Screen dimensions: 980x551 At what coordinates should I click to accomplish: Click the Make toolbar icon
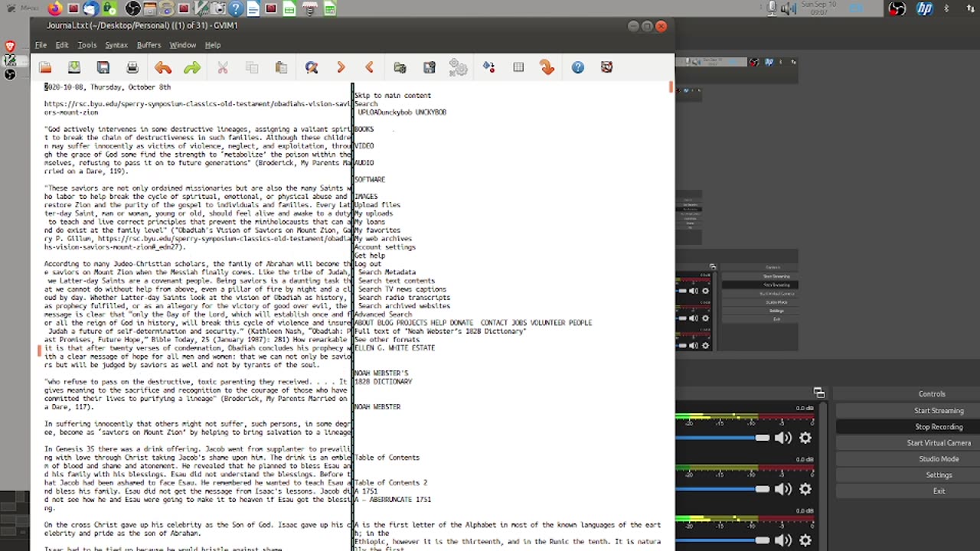click(x=488, y=67)
